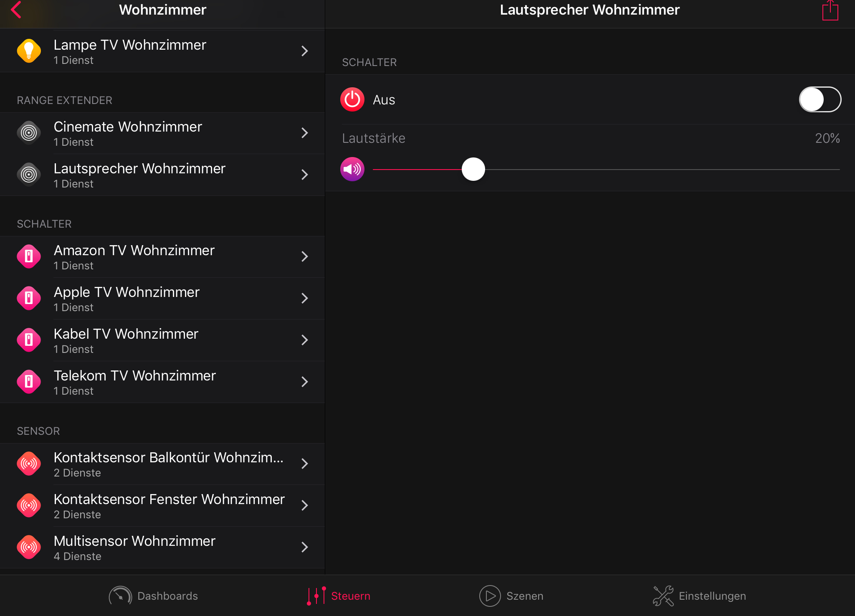This screenshot has width=855, height=616.
Task: Expand Kabel TV Wohnzimmer chevron
Action: coord(304,340)
